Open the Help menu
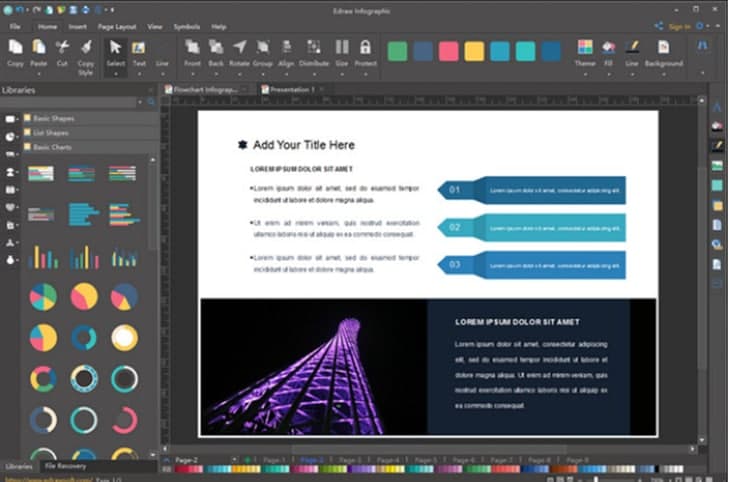729x482 pixels. [219, 27]
